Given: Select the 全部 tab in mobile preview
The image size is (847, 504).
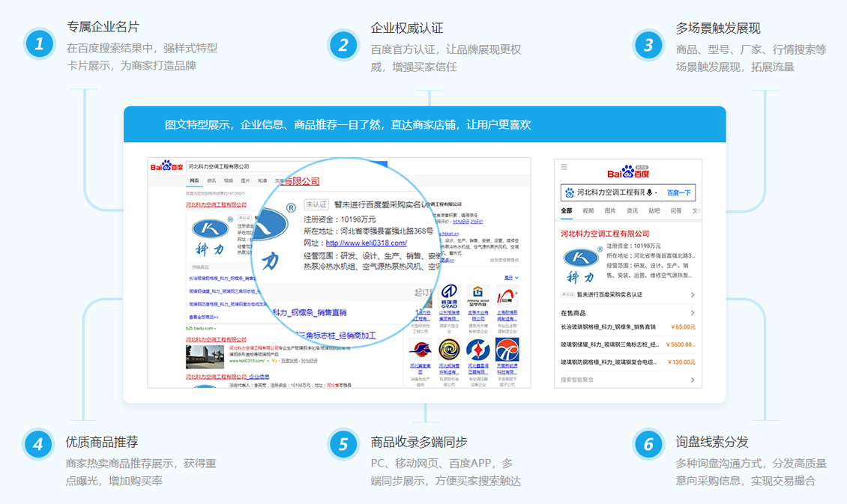Looking at the screenshot, I should (x=566, y=211).
